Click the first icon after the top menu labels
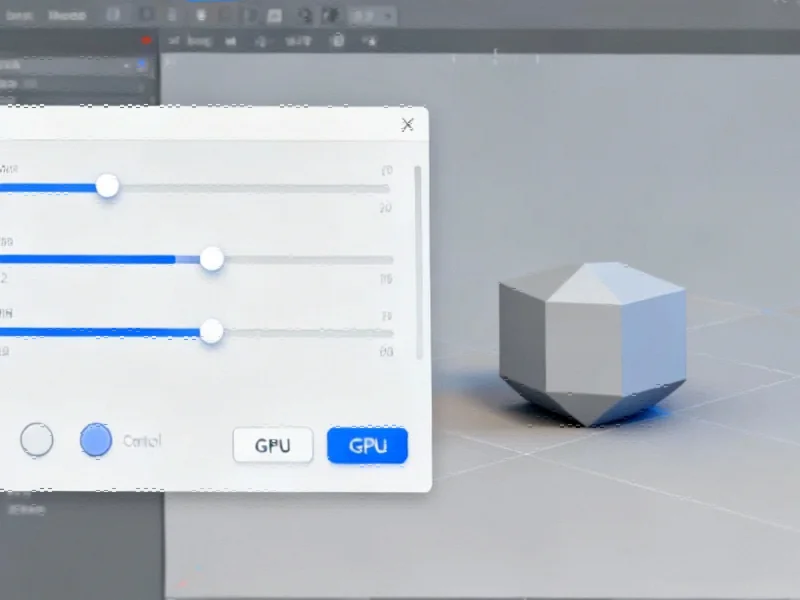 pyautogui.click(x=115, y=15)
